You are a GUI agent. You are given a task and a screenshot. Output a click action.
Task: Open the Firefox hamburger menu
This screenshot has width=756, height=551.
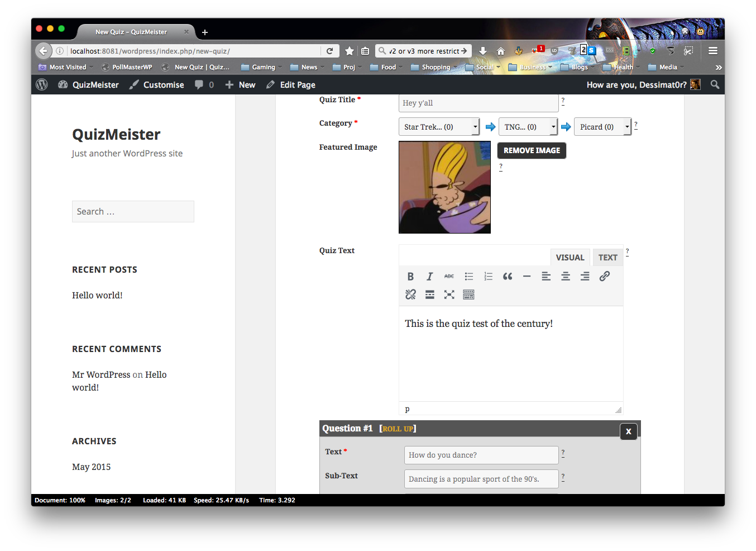(x=713, y=51)
